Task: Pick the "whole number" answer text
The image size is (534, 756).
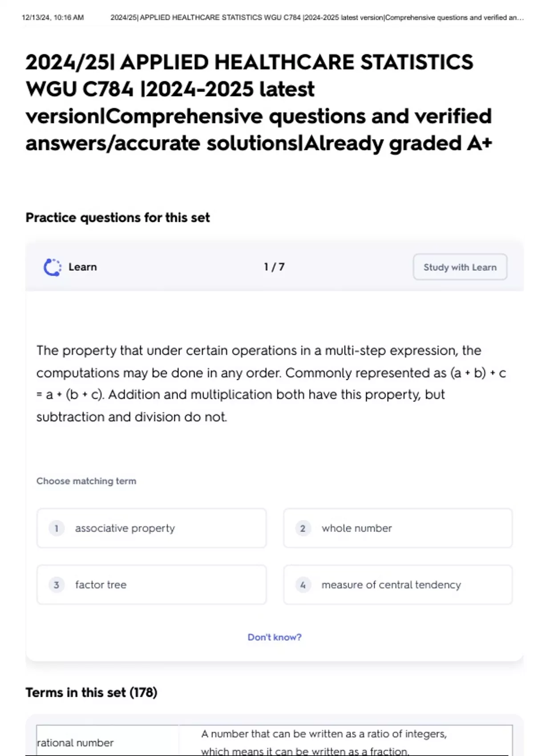Action: pyautogui.click(x=356, y=528)
